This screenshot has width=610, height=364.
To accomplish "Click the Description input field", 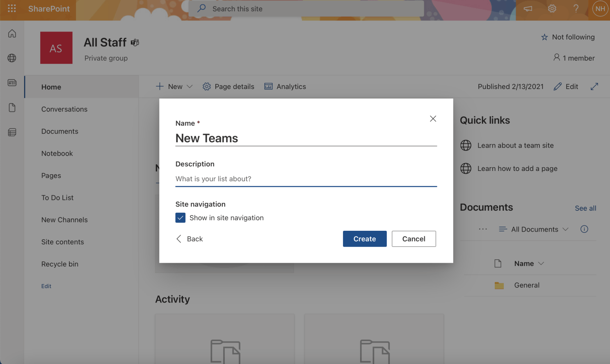I will (306, 179).
